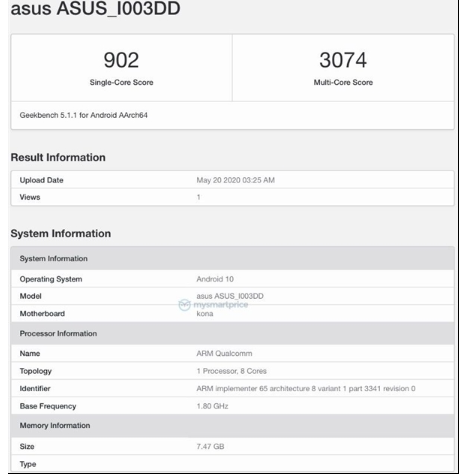Click the 'Single-Core Score' label
467x474 pixels.
[x=121, y=82]
